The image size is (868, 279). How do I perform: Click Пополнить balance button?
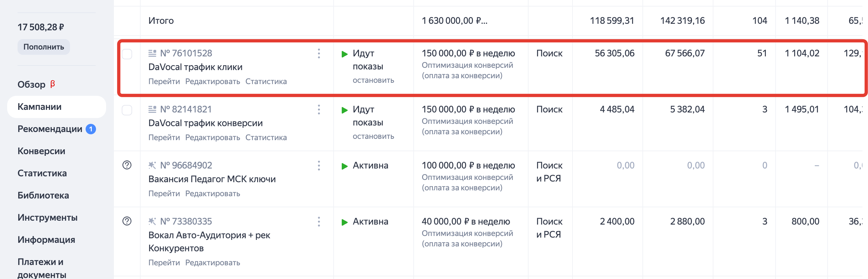(44, 47)
